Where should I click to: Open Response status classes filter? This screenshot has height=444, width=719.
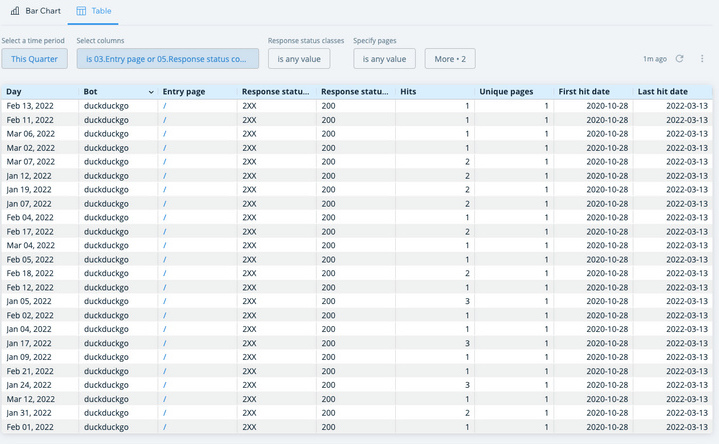(299, 59)
